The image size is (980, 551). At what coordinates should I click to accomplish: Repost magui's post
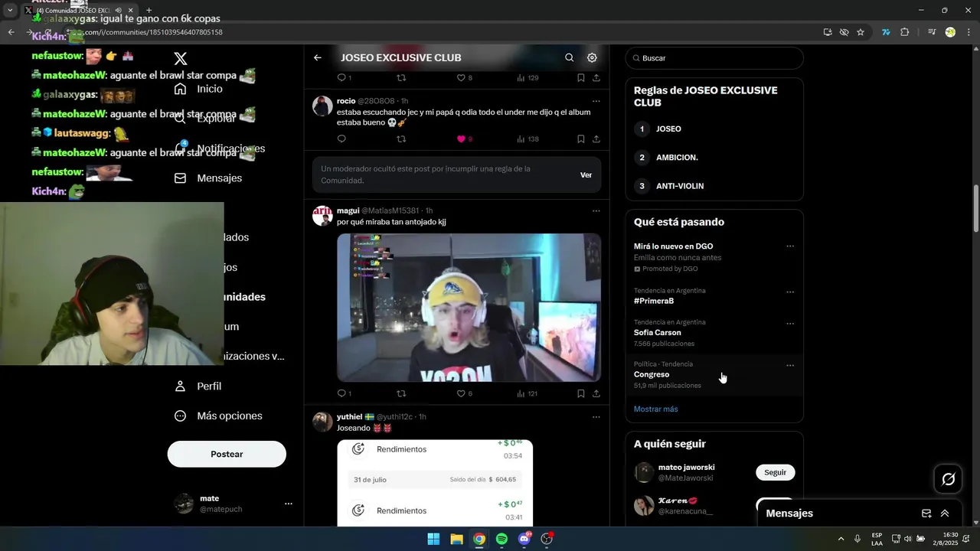click(401, 393)
